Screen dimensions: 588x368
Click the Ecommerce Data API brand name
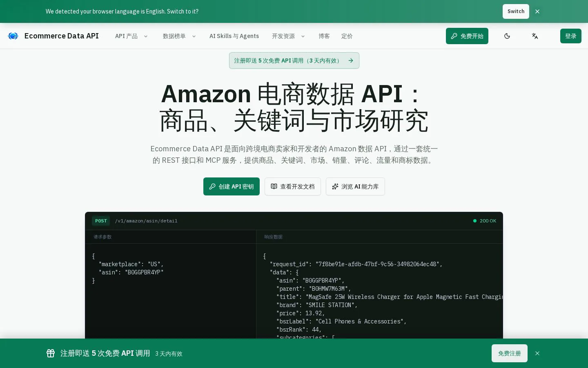pyautogui.click(x=62, y=36)
